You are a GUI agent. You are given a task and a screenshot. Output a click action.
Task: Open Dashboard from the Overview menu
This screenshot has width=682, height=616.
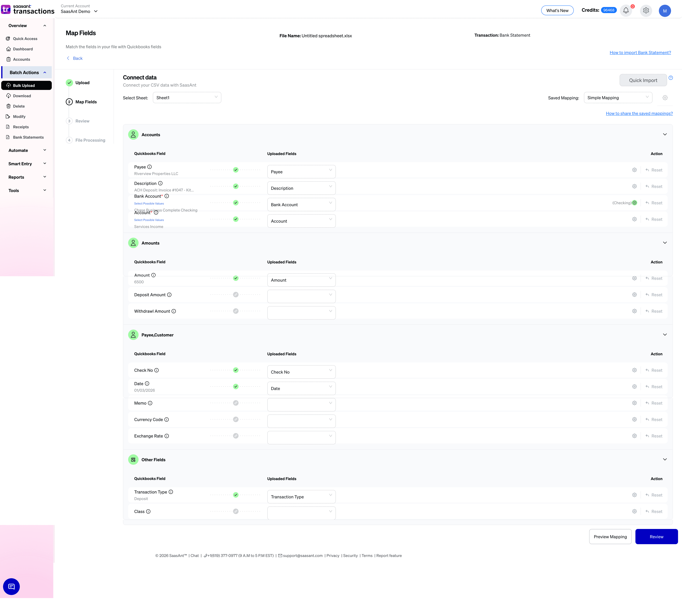(23, 49)
